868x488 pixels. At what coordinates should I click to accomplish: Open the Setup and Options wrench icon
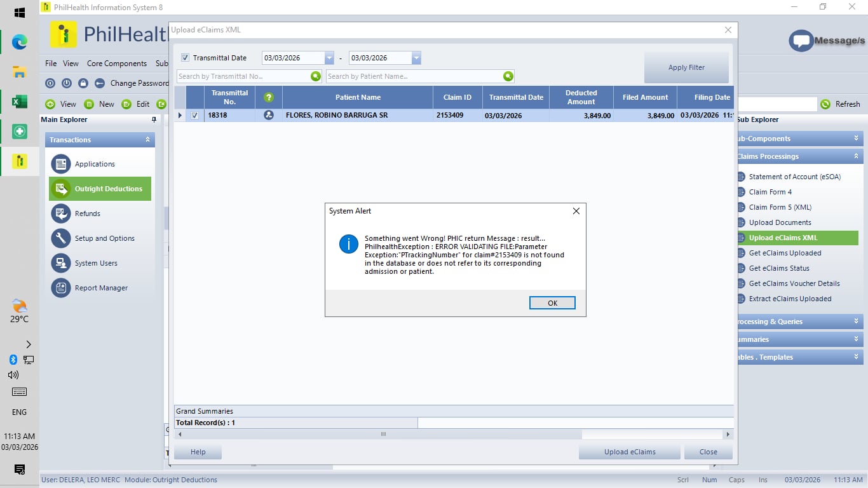pyautogui.click(x=61, y=238)
